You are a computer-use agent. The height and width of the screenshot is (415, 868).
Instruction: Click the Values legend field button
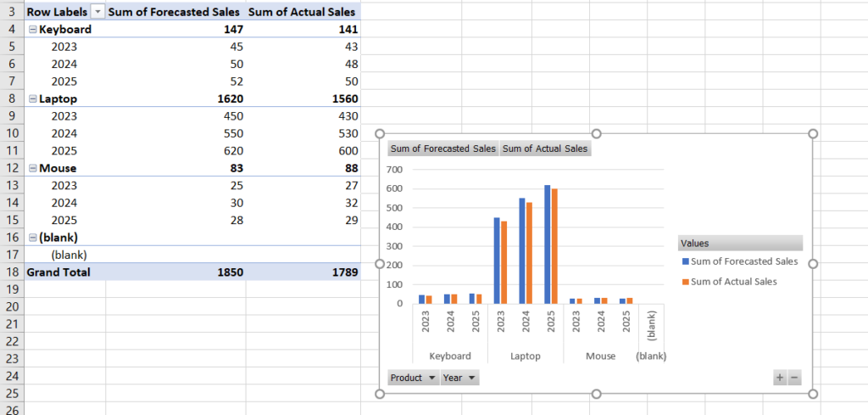740,243
